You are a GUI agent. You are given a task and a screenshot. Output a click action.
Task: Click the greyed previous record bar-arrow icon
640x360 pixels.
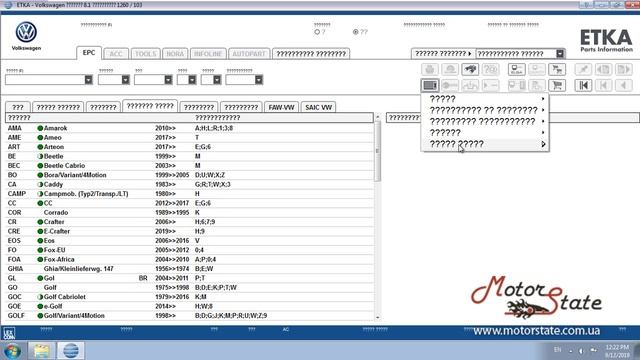point(603,85)
